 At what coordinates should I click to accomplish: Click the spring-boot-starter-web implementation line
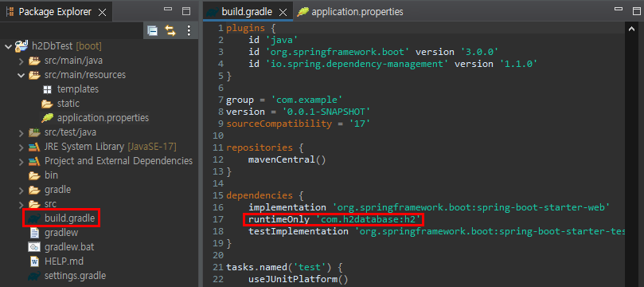pos(429,207)
